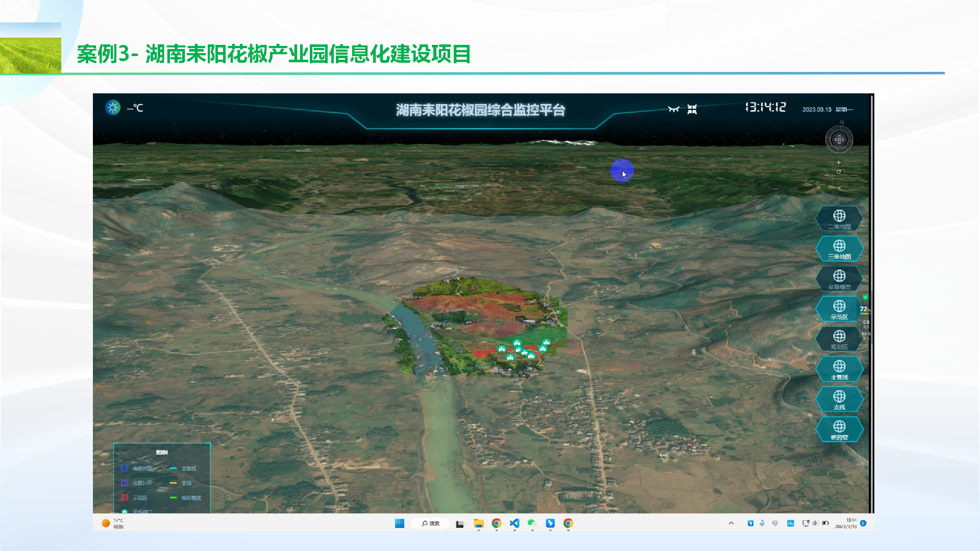Open the blue bird app on taskbar
The width and height of the screenshot is (980, 551).
pos(550,523)
